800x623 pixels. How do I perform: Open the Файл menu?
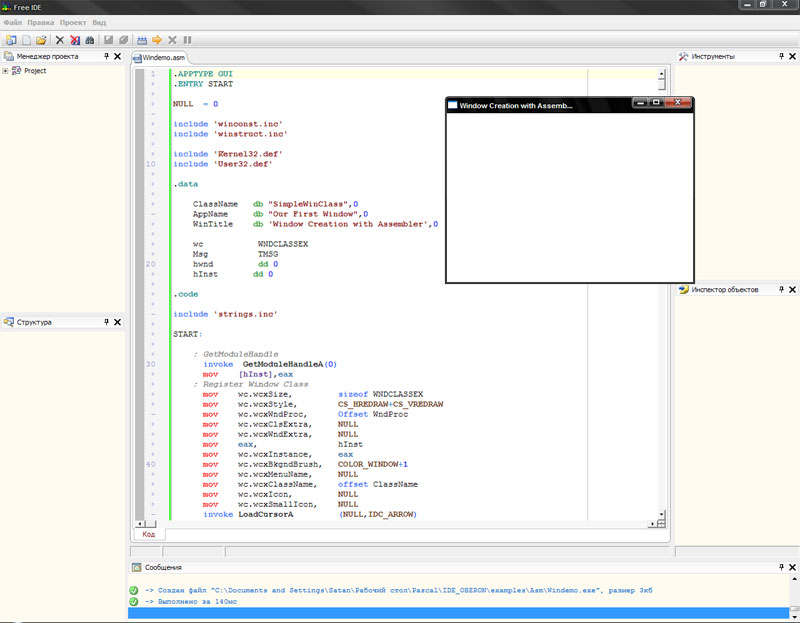[x=12, y=21]
